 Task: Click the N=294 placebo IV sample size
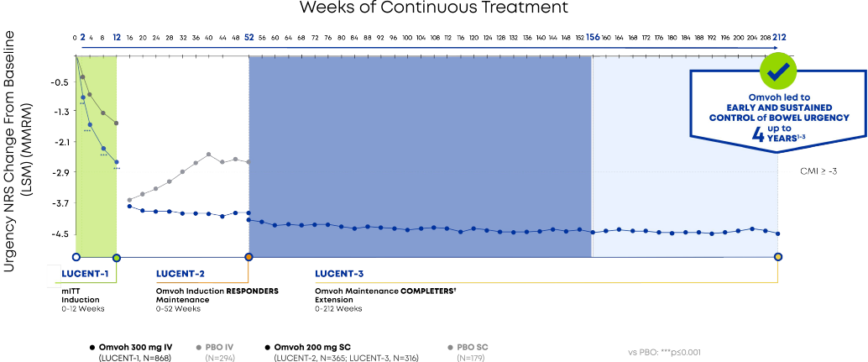click(221, 358)
